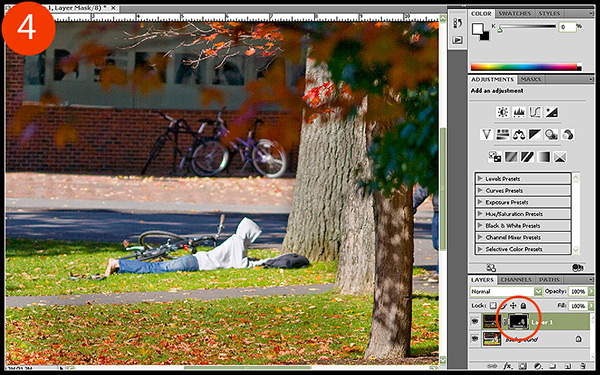Create a new layer
600x375 pixels.
pyautogui.click(x=568, y=367)
